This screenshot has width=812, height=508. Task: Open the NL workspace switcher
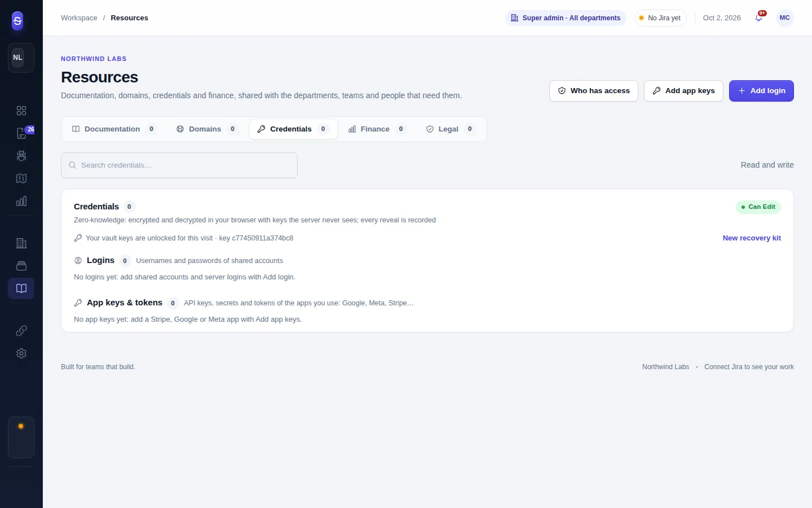click(21, 58)
